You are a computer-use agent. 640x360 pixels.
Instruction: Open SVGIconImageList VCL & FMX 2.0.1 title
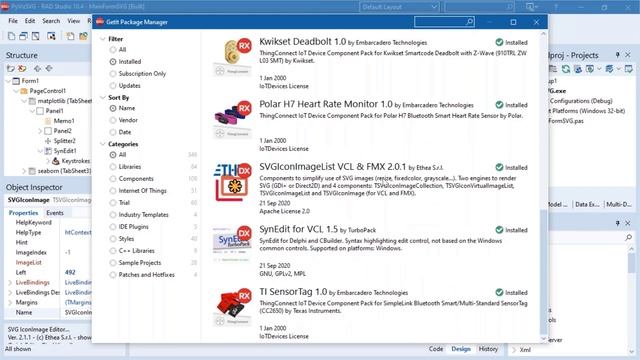(333, 167)
